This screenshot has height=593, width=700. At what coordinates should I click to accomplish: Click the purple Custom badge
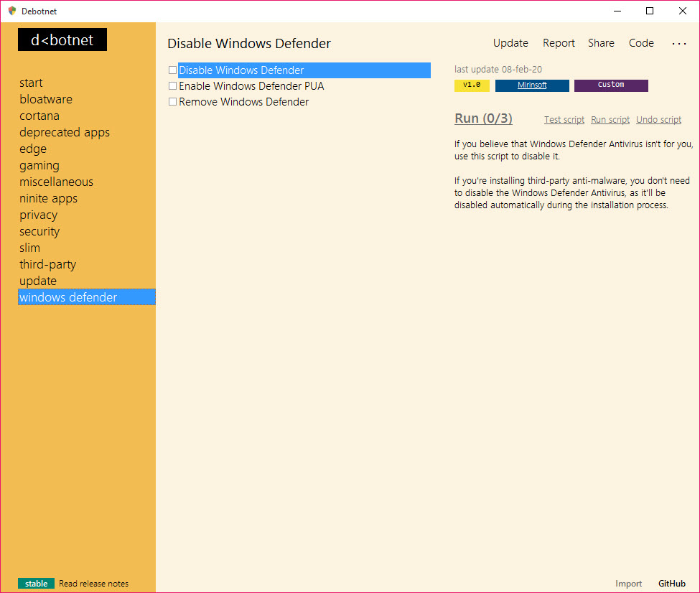click(x=611, y=85)
